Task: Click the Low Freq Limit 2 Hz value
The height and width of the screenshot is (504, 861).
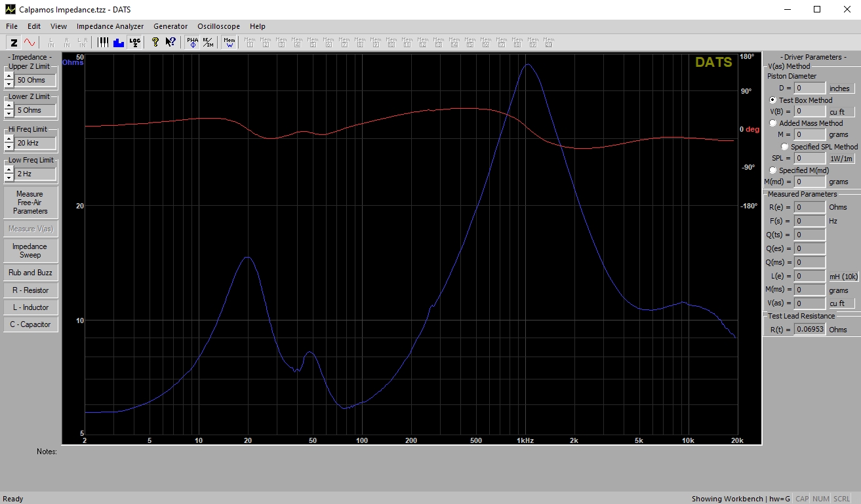Action: click(x=35, y=174)
